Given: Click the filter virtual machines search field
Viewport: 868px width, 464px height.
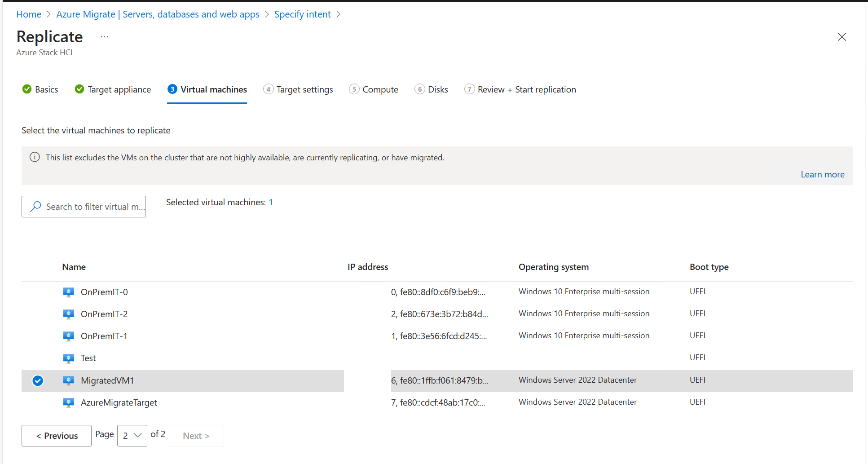Looking at the screenshot, I should tap(88, 206).
